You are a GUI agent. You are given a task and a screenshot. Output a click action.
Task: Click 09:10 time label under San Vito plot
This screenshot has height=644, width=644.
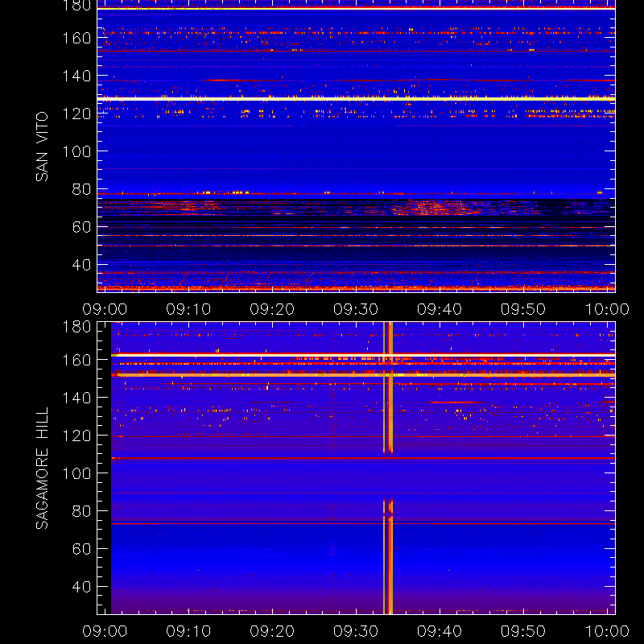click(x=188, y=309)
